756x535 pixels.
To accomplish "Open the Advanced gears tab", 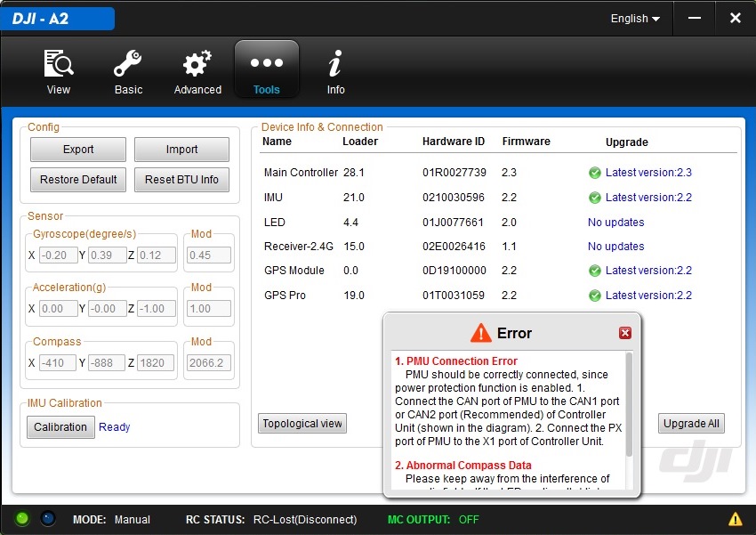I will pos(197,71).
